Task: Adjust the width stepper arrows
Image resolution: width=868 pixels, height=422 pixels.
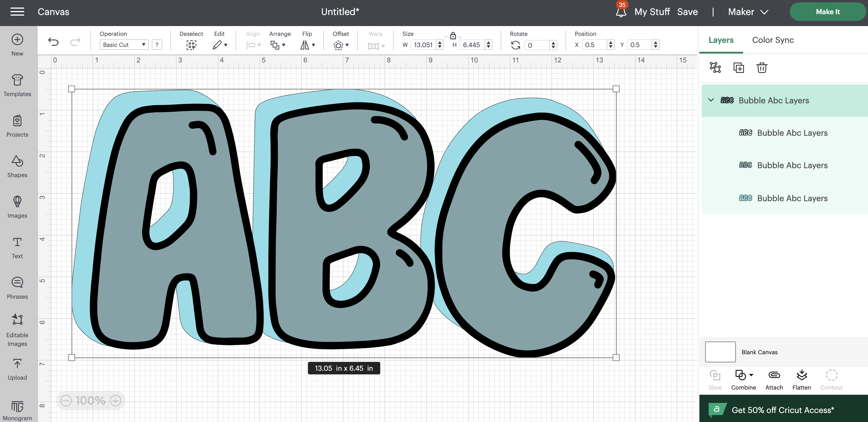Action: [440, 45]
